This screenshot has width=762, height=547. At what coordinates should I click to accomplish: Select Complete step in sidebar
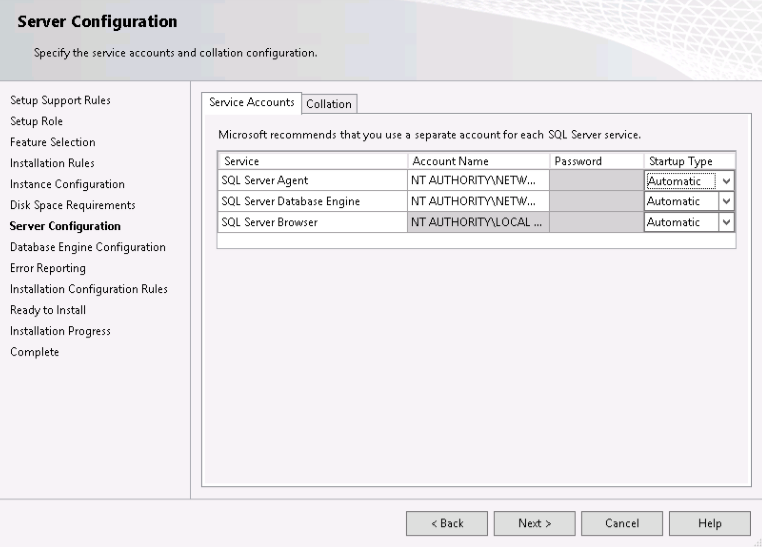(x=35, y=352)
